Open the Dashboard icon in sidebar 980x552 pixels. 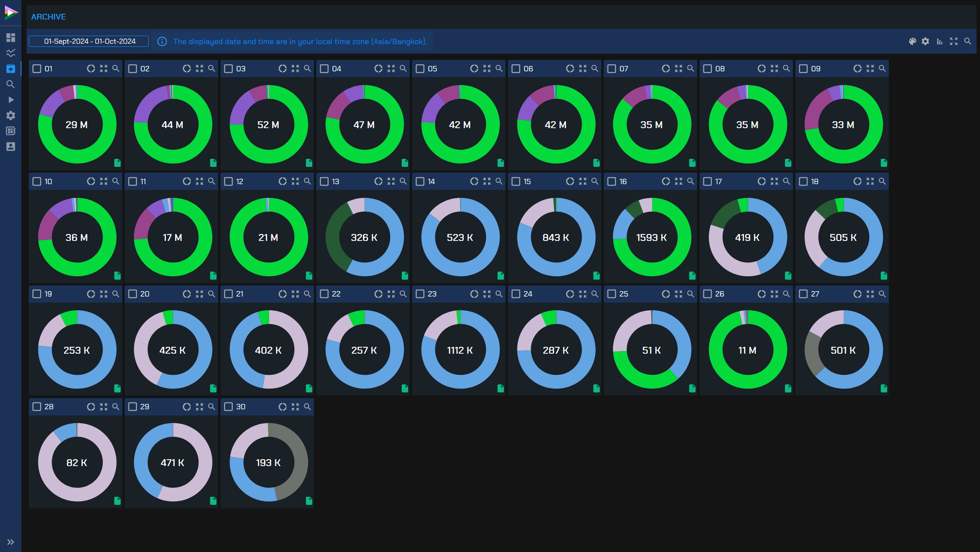(x=11, y=37)
